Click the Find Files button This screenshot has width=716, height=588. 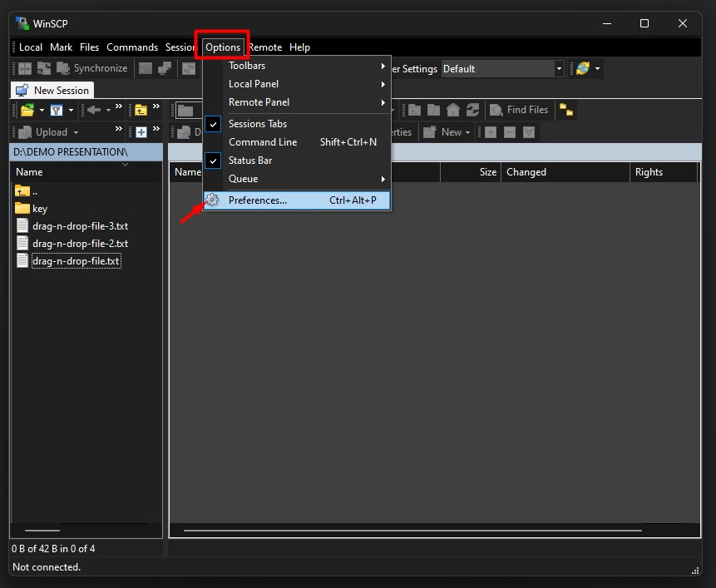click(519, 110)
